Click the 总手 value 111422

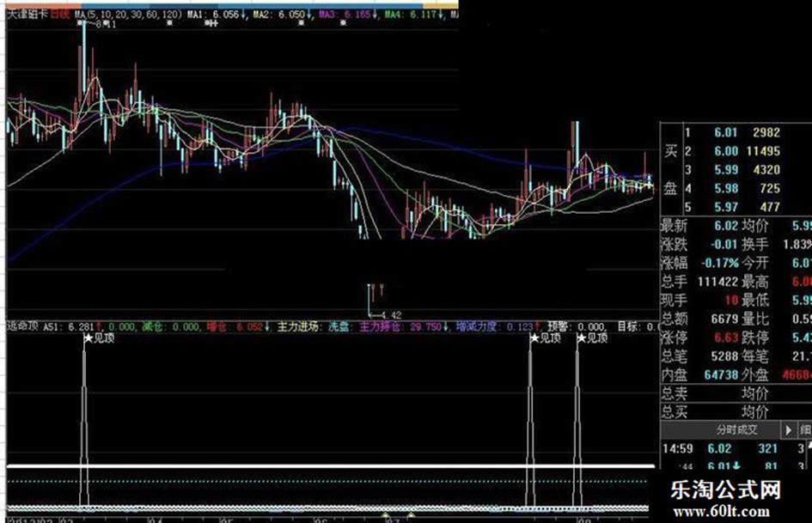point(717,282)
